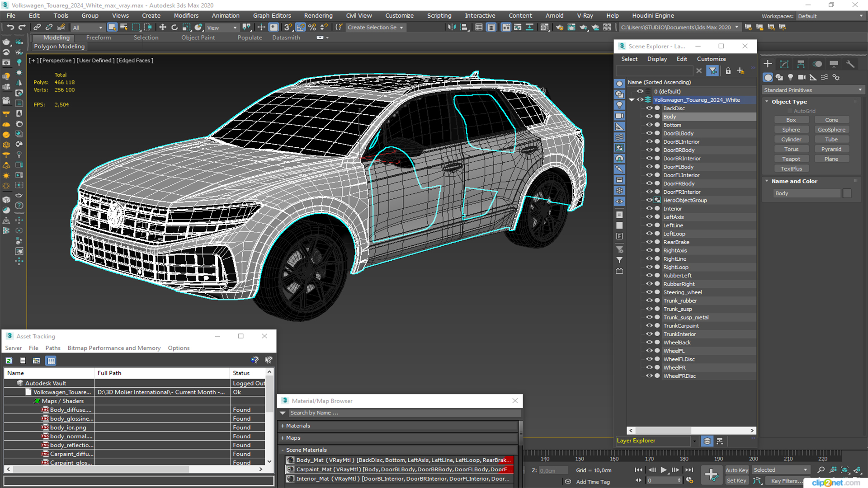
Task: Hide the Interior object via eye icon
Action: click(649, 209)
